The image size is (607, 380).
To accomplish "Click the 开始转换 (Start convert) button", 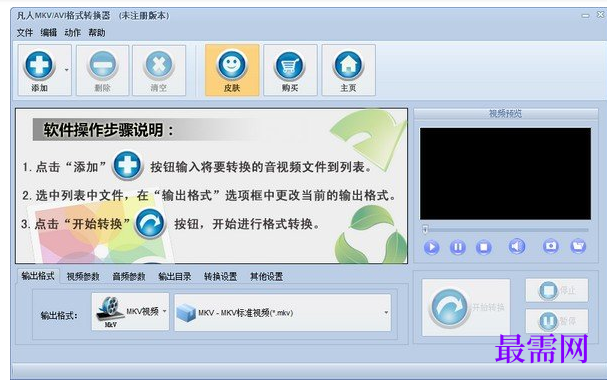I will click(x=466, y=308).
